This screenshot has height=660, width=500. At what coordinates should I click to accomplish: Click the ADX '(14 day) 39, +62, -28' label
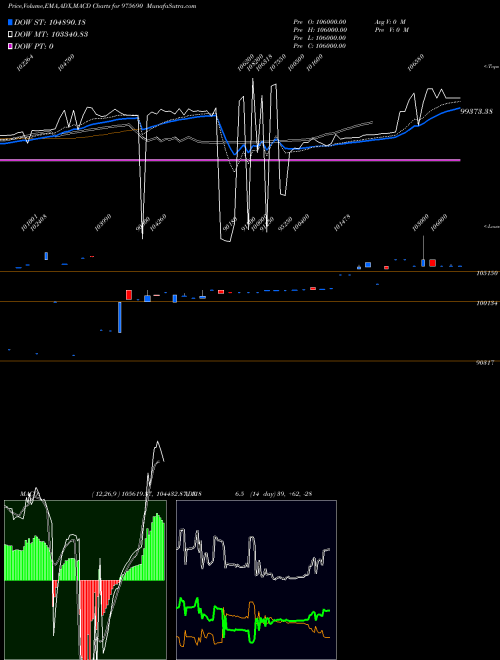pos(281,494)
